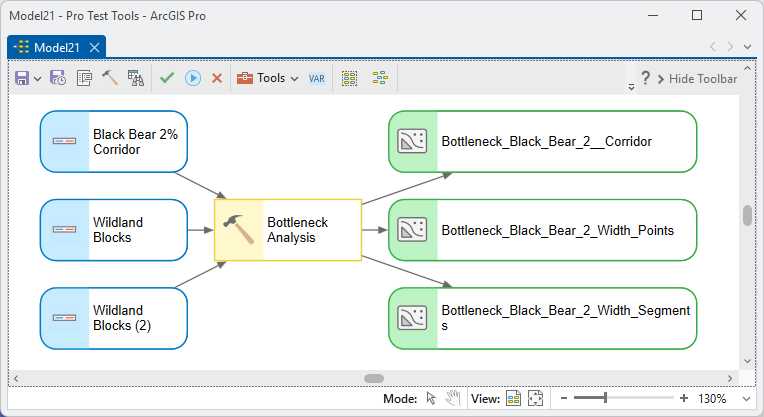Image resolution: width=764 pixels, height=417 pixels.
Task: Click the Full Extent view icon
Action: (x=535, y=398)
